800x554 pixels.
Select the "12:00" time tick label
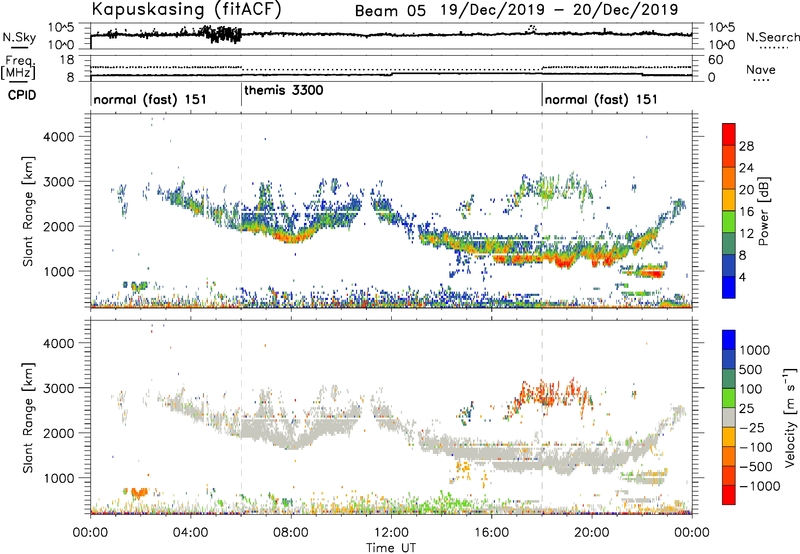391,533
